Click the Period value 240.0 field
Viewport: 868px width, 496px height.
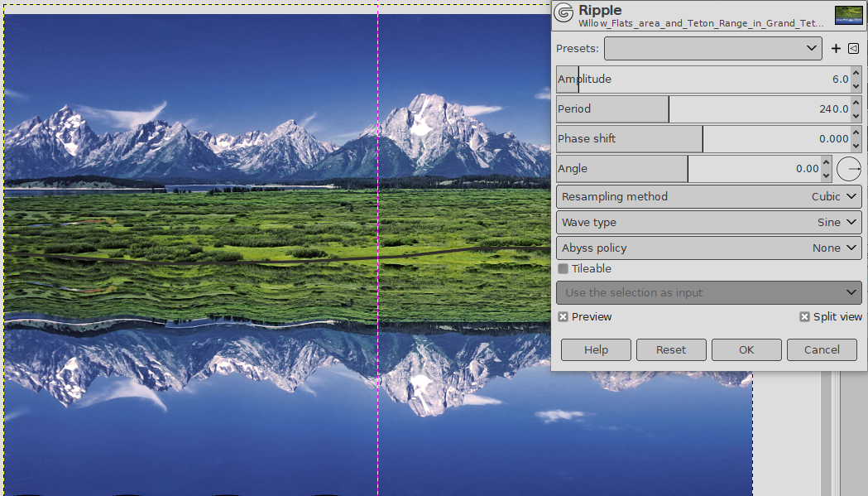pyautogui.click(x=834, y=109)
